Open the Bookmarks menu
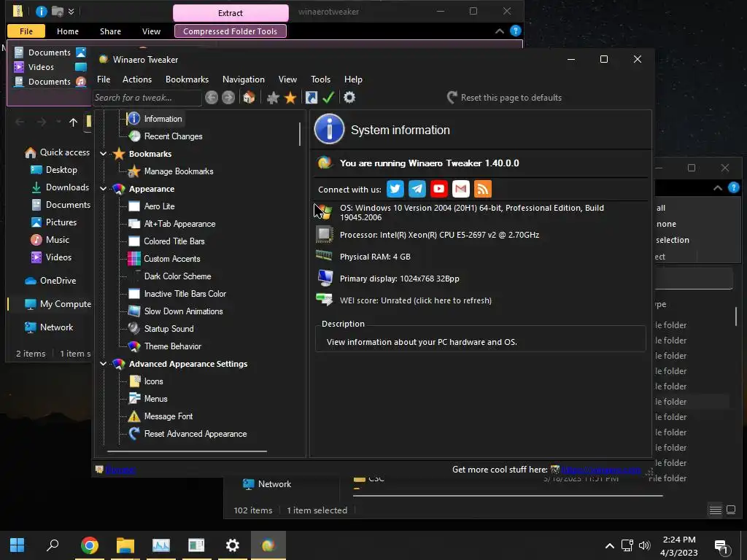 coord(187,79)
